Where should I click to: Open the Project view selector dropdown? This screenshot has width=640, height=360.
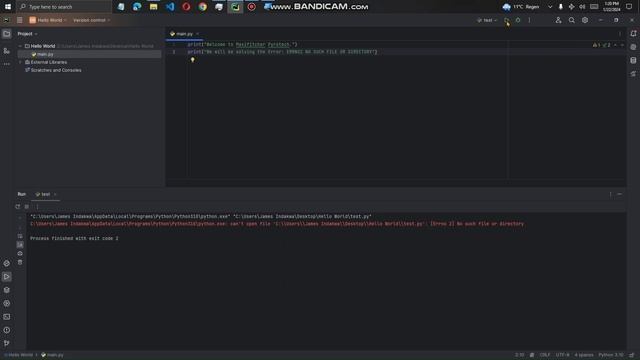(27, 34)
